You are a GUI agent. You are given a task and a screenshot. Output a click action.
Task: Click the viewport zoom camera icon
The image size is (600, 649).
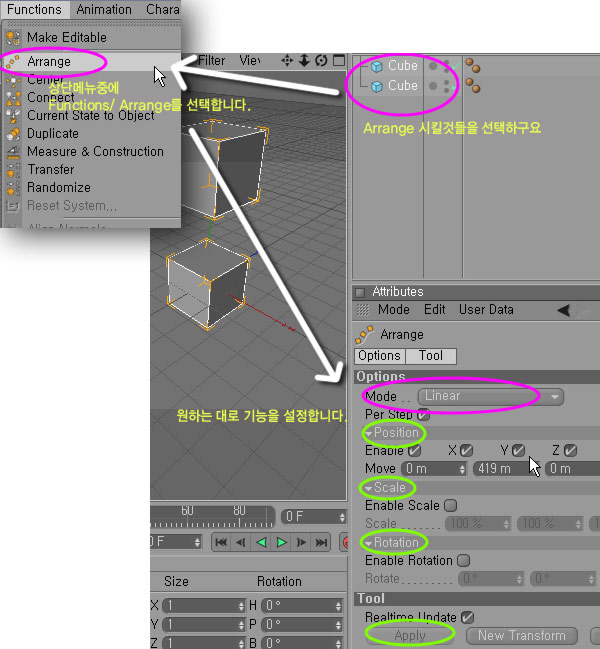tap(304, 61)
